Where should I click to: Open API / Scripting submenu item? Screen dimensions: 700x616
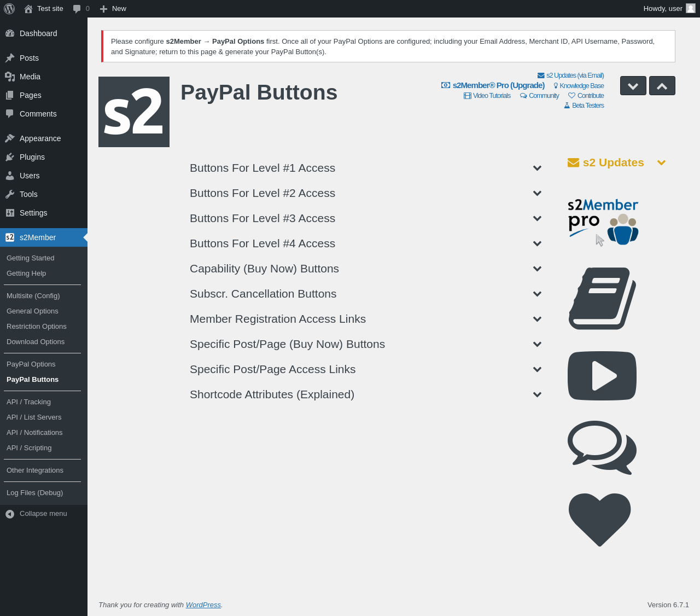tap(44, 448)
